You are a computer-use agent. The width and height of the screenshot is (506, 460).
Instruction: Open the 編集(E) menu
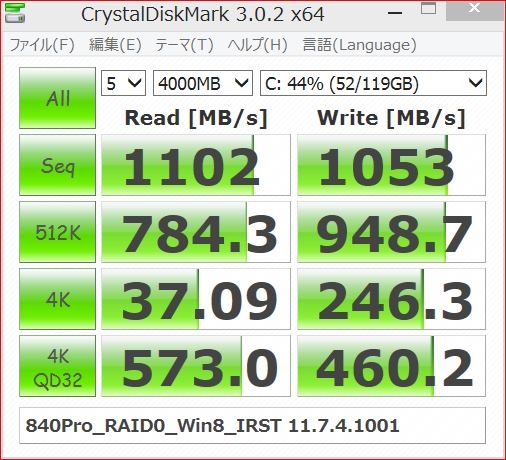coord(115,45)
